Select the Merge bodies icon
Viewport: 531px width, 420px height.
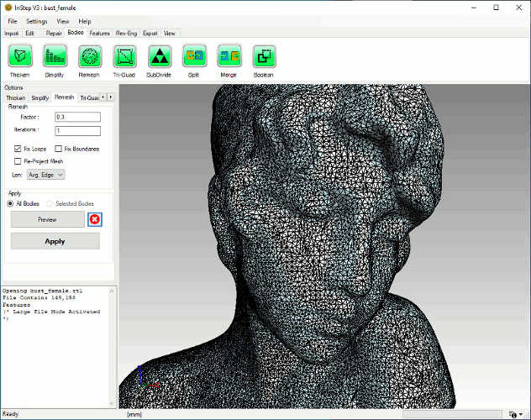click(x=229, y=56)
